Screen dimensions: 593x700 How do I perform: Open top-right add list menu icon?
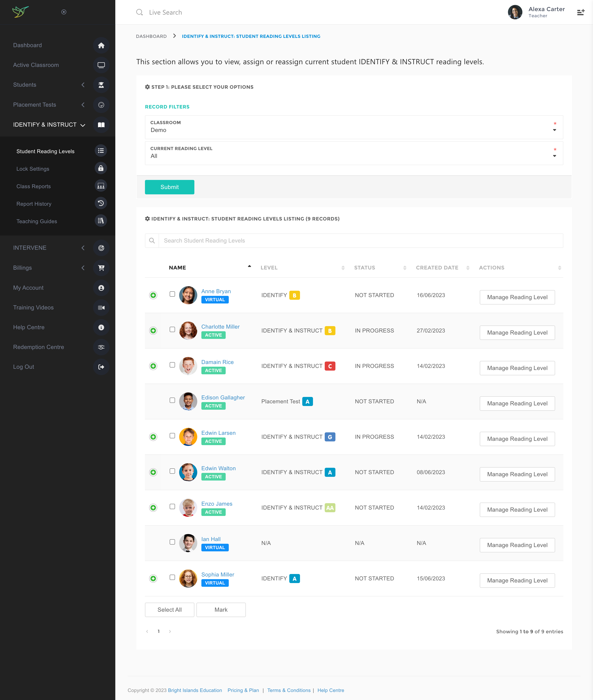[x=581, y=12]
